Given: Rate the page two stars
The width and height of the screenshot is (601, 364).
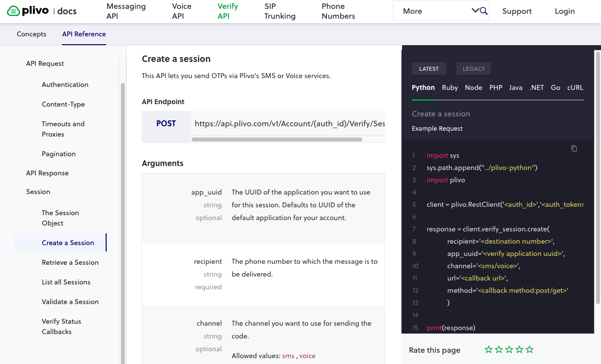Looking at the screenshot, I should [499, 350].
